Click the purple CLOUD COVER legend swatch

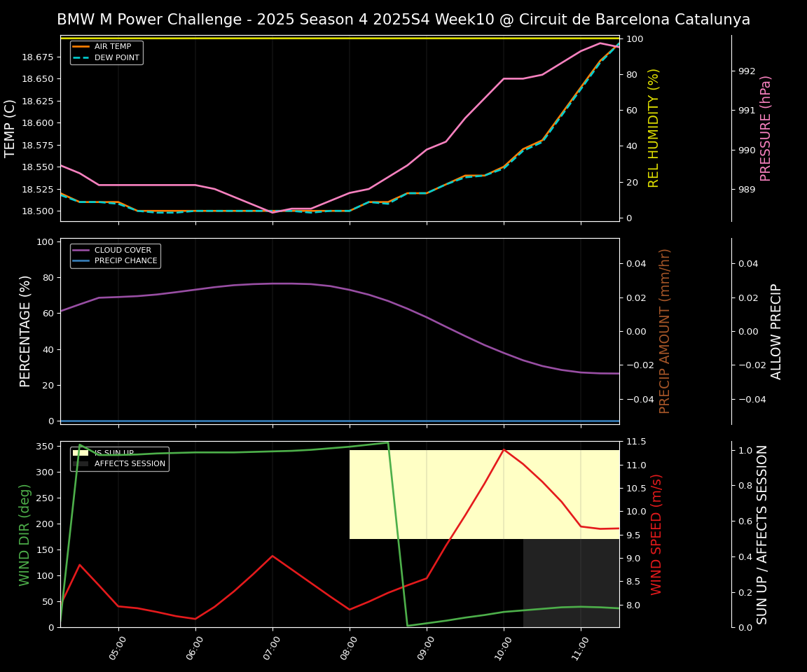pyautogui.click(x=81, y=250)
